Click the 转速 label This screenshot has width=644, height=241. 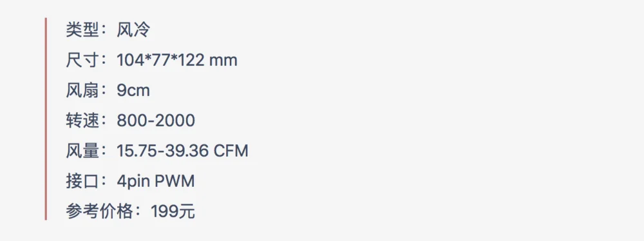point(82,121)
